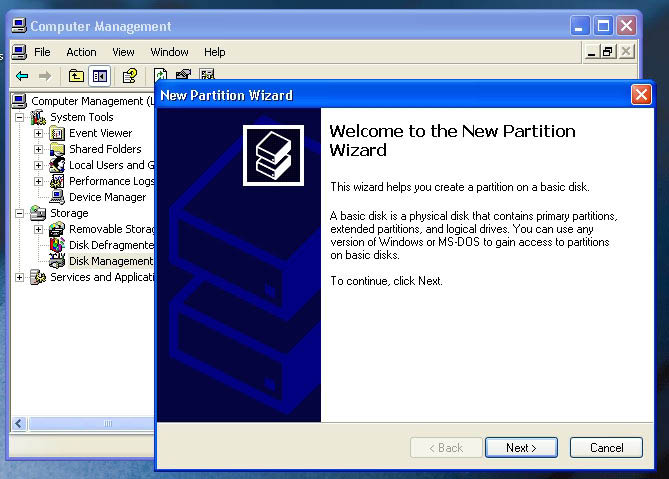Select the Local Users and Groups label
This screenshot has height=479, width=669.
click(x=111, y=165)
